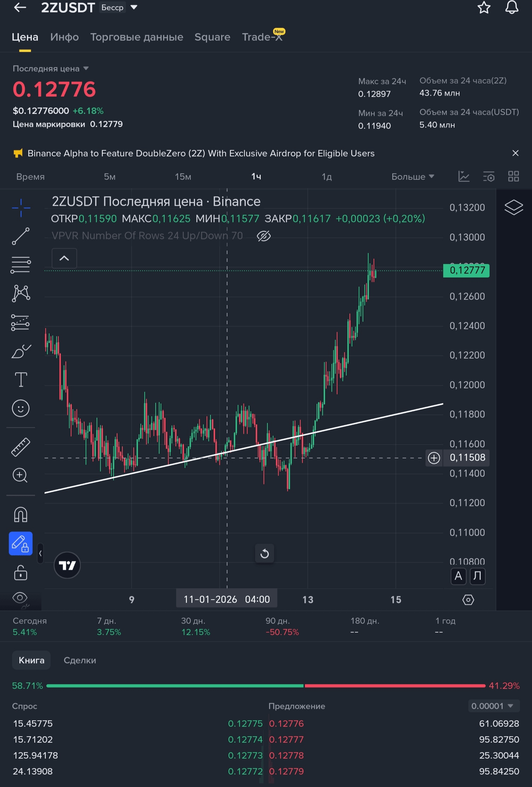
Task: Expand the Больше timeframe dropdown
Action: coord(413,176)
